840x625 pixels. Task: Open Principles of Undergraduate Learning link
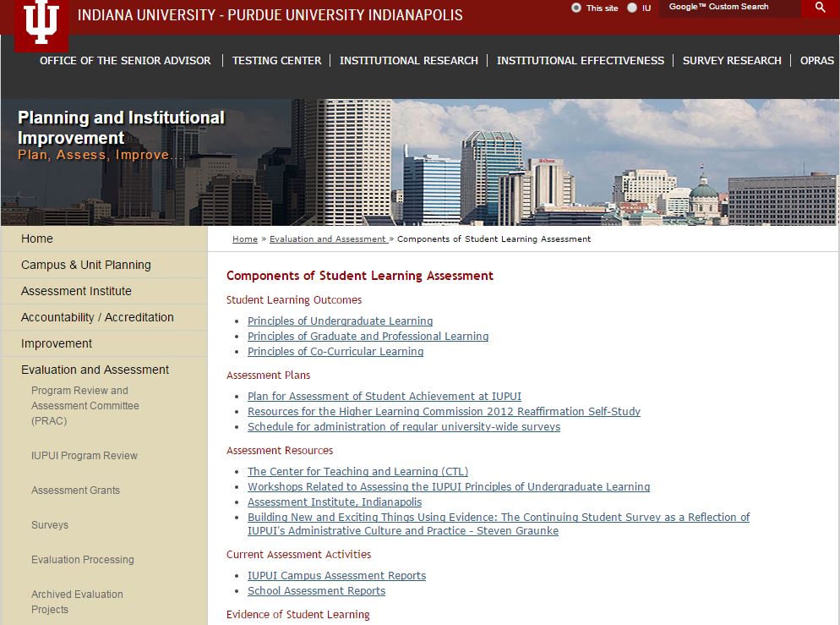[341, 321]
